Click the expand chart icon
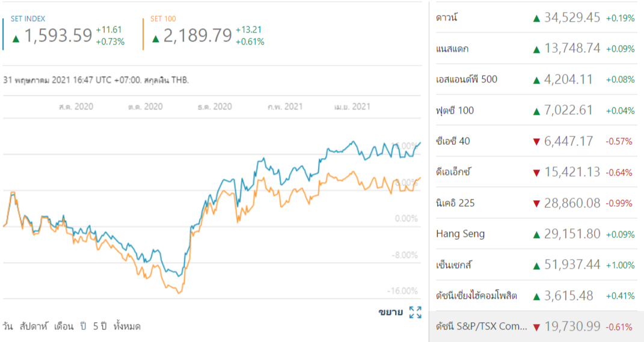The height and width of the screenshot is (342, 644). (x=415, y=312)
